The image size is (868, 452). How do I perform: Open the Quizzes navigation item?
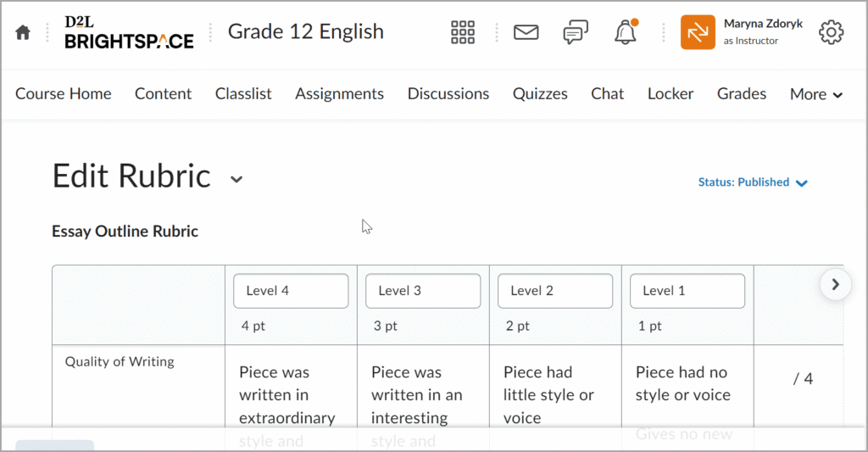(x=540, y=94)
